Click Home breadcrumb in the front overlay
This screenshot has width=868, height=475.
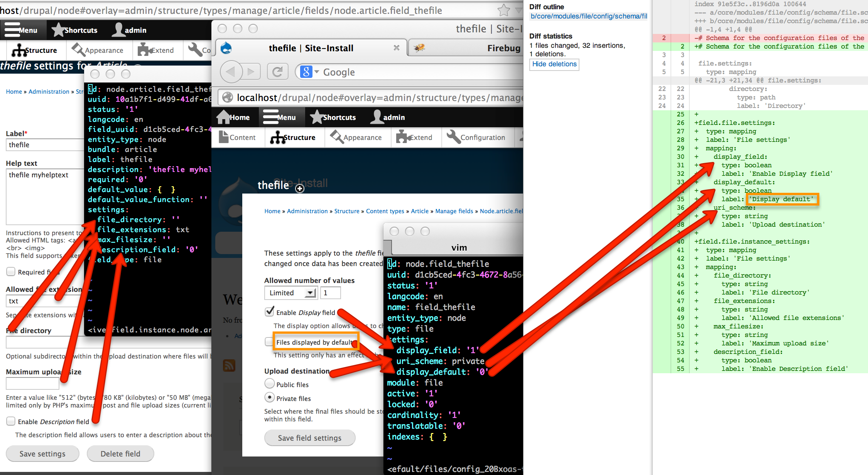coord(272,211)
